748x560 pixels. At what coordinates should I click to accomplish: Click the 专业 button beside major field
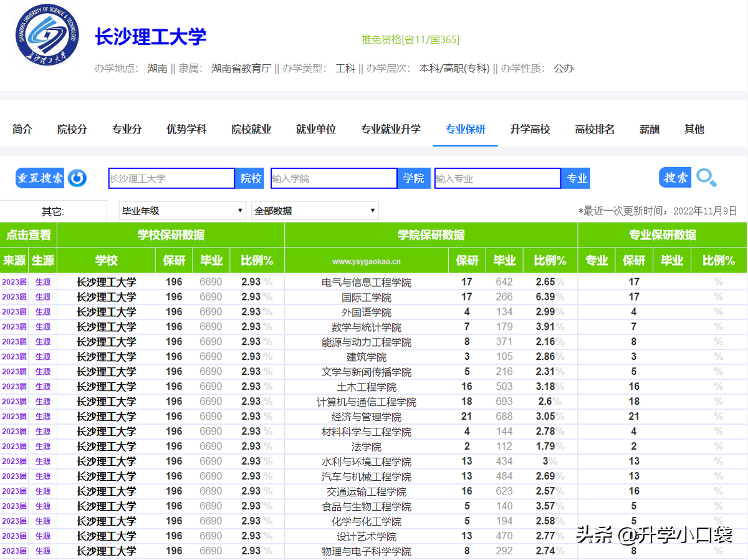click(577, 178)
